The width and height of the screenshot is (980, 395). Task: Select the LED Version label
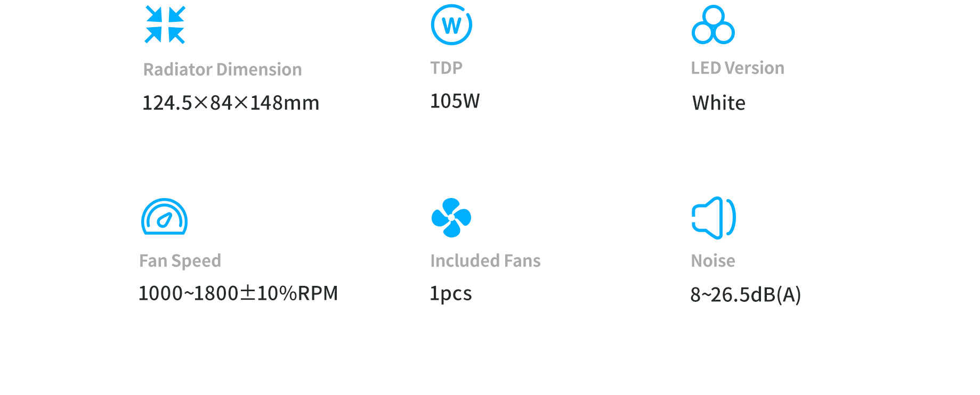pyautogui.click(x=737, y=68)
